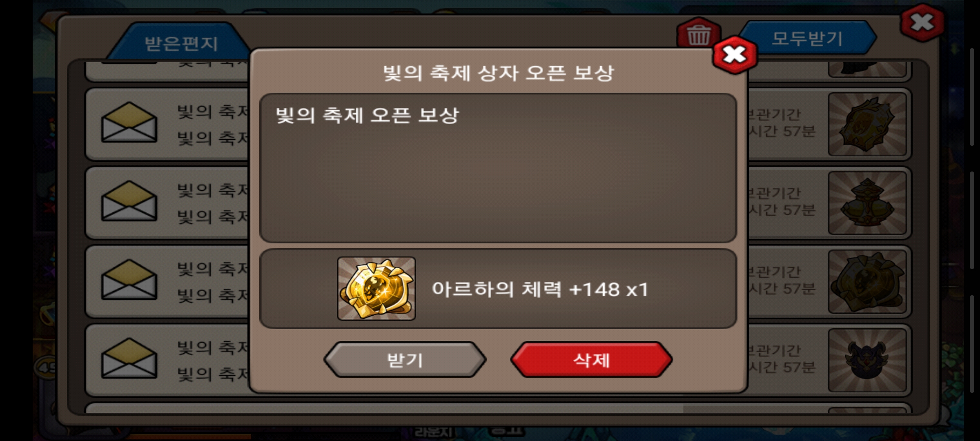Viewport: 980px width, 441px height.
Task: Click the 아르하의 체력 +148 x1 label
Action: (540, 290)
